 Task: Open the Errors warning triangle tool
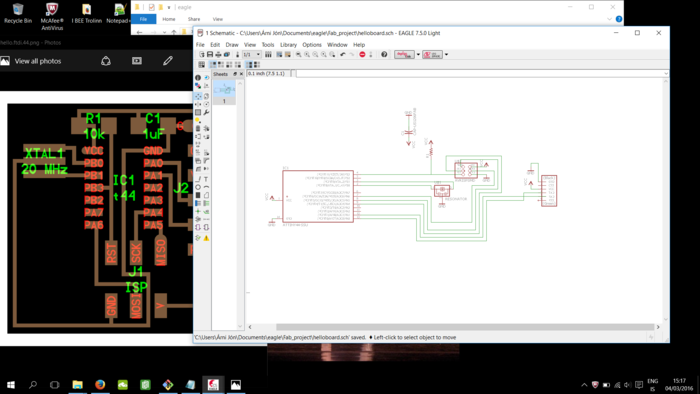(x=206, y=238)
